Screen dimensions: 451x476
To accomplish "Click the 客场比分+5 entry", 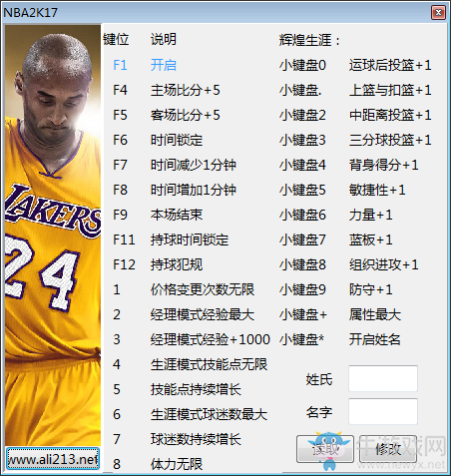I will [x=186, y=115].
